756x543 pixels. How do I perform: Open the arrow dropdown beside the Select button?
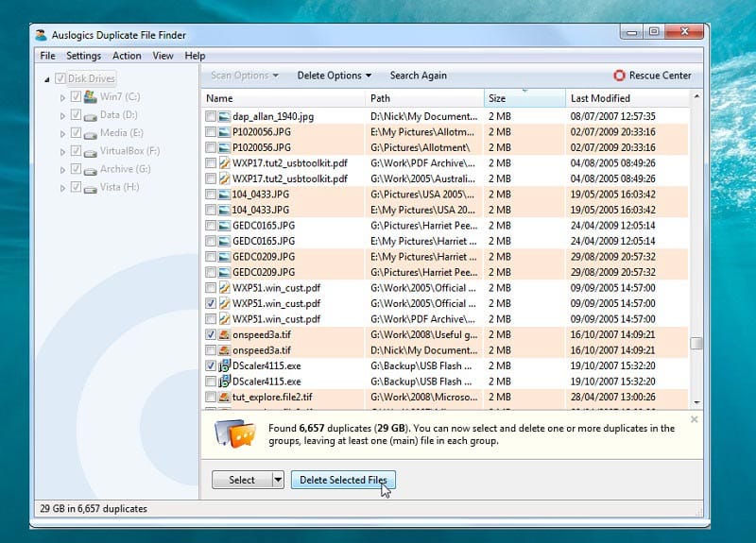coord(278,480)
